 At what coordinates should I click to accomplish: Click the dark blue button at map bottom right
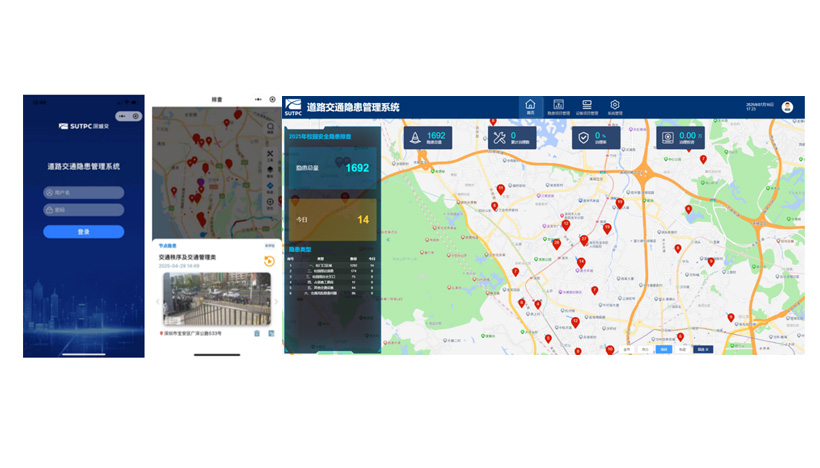pos(702,350)
